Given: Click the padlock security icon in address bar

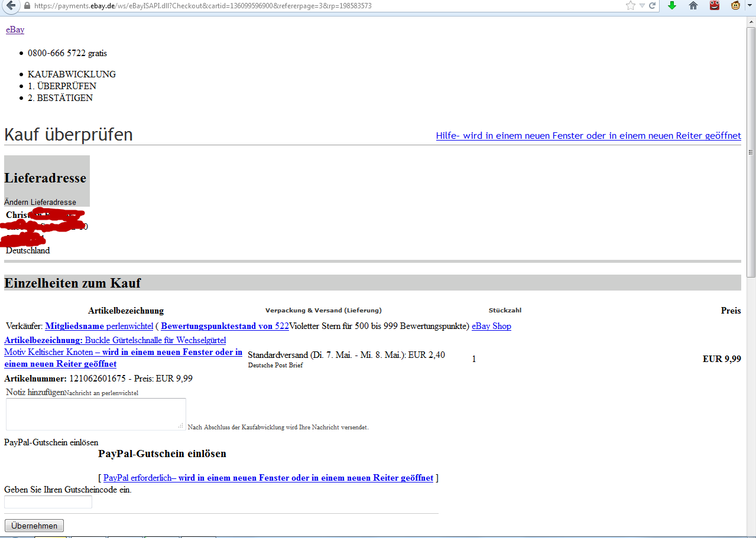Looking at the screenshot, I should click(27, 5).
